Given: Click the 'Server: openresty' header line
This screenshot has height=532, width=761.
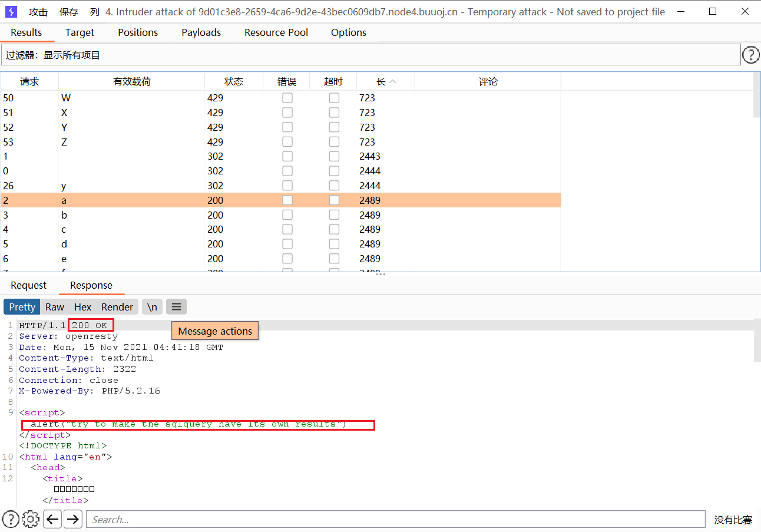Looking at the screenshot, I should 68,336.
